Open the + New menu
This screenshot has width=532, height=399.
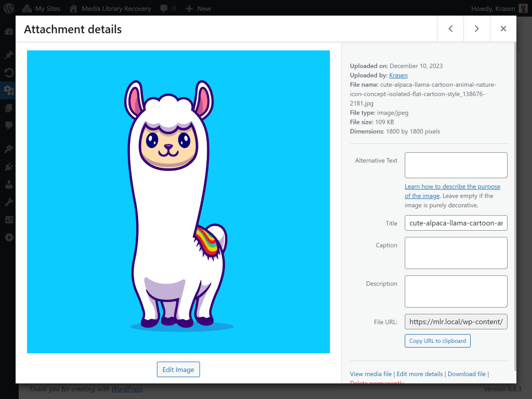198,8
